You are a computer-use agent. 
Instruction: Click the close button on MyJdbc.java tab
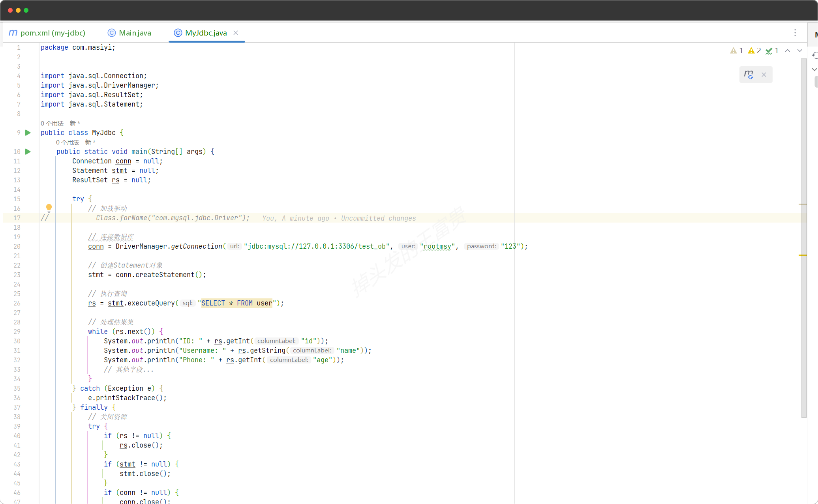coord(236,32)
